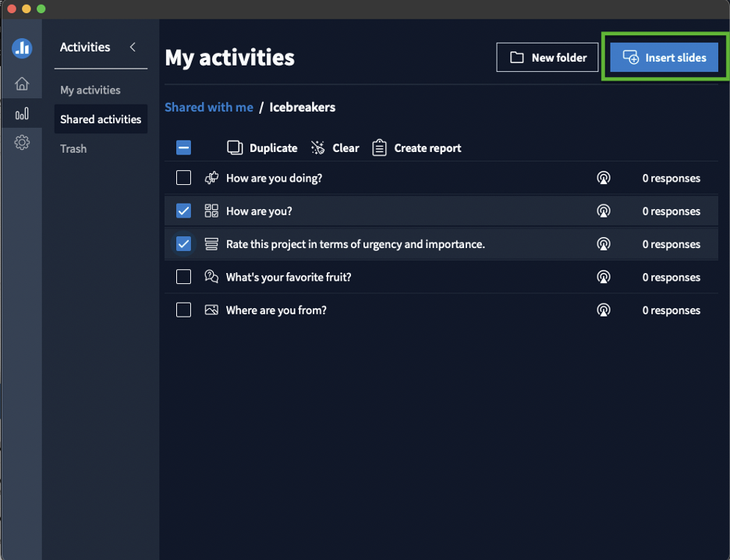
Task: Click activation icon for "How are you doing?"
Action: click(604, 178)
